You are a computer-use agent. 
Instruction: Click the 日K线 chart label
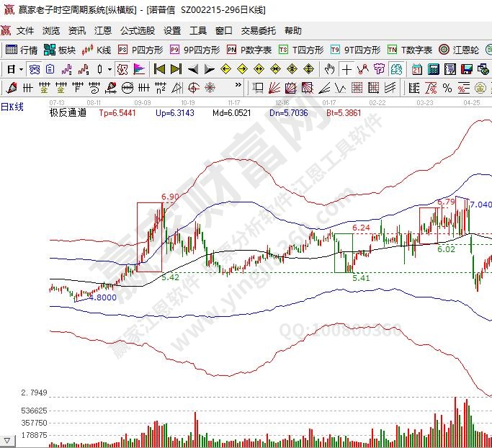pyautogui.click(x=12, y=107)
